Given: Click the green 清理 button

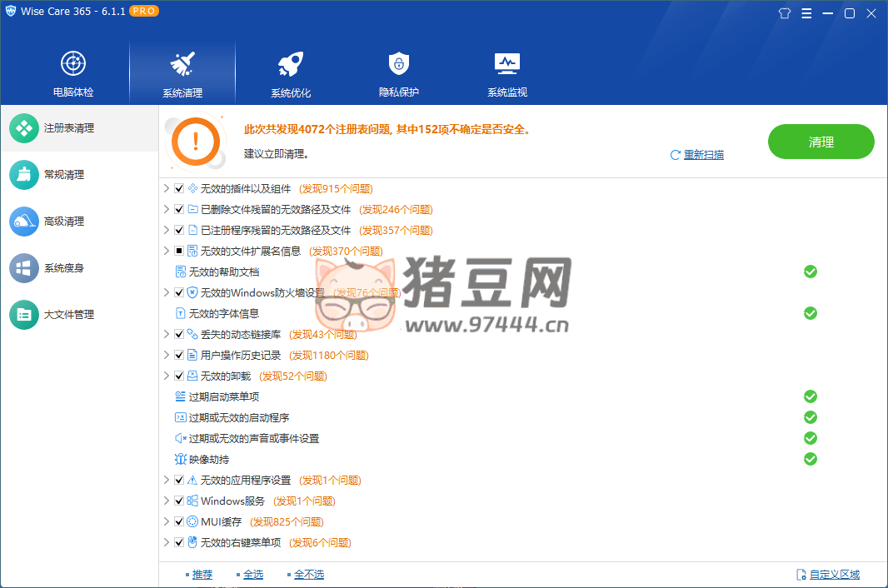Looking at the screenshot, I should (x=821, y=142).
